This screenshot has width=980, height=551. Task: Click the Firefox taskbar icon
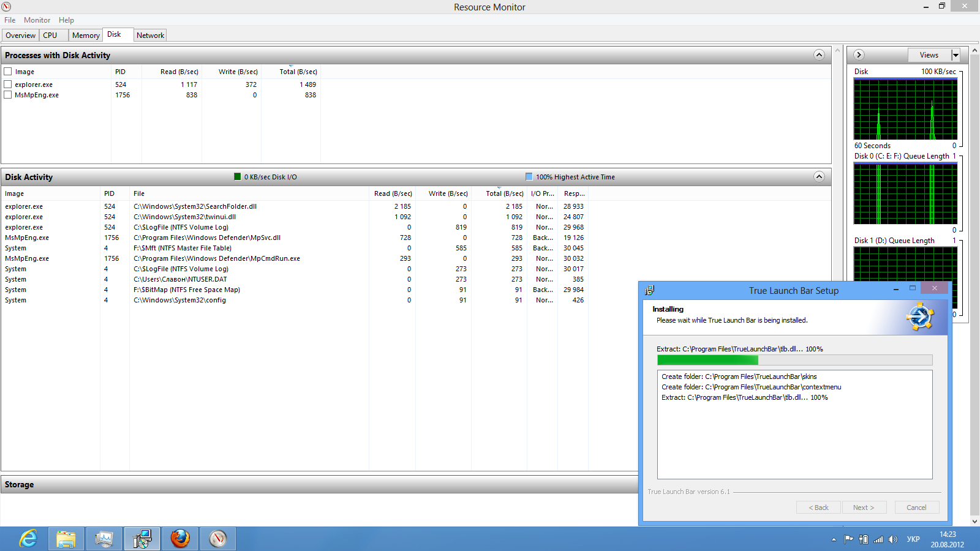180,539
